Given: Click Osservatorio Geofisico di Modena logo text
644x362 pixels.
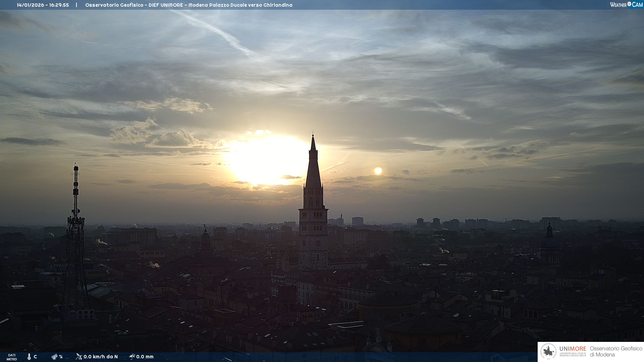Looking at the screenshot, I should coord(616,352).
